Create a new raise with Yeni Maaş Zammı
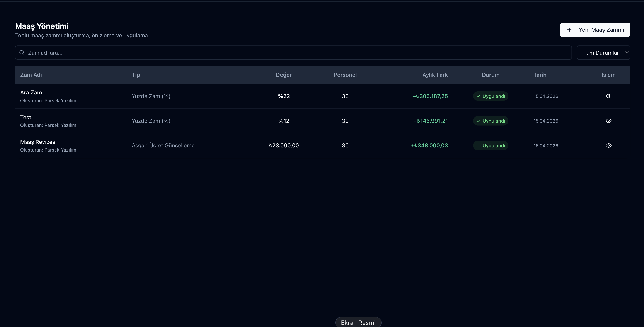This screenshot has width=644, height=327. (595, 30)
